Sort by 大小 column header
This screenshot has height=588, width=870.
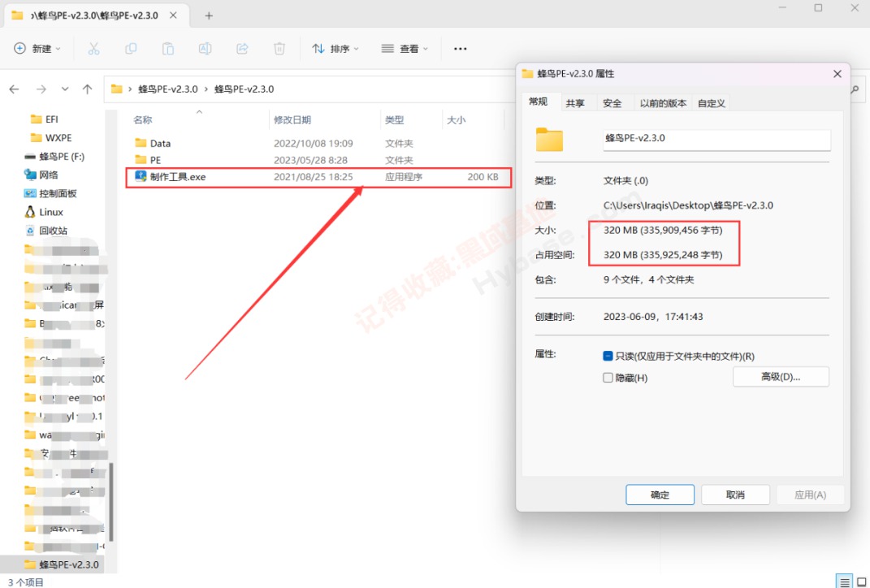[456, 120]
